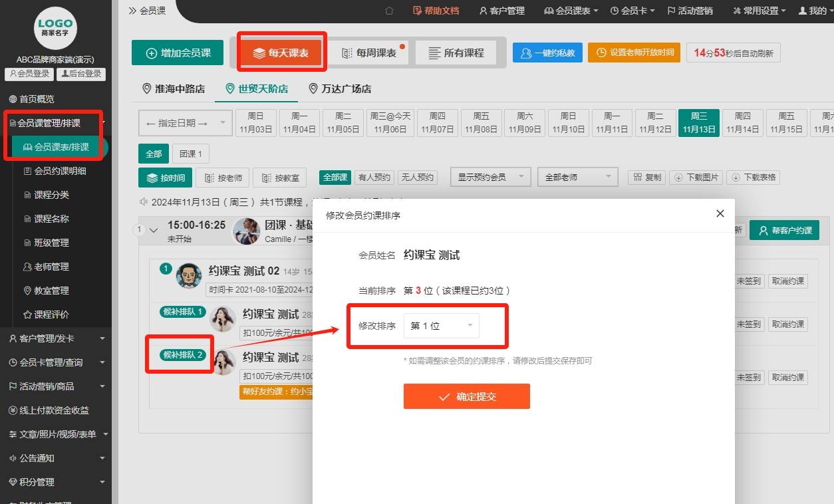Expand 文章/照片/视频/表单 sidebar section

(56, 434)
